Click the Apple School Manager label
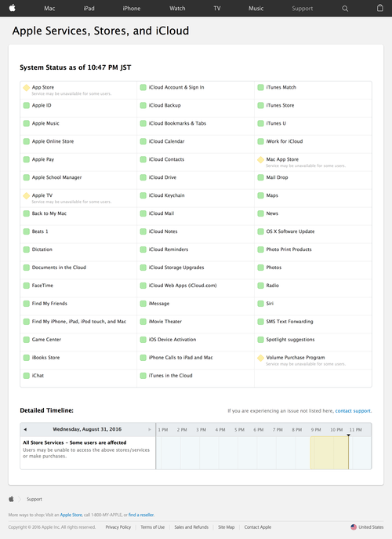392x539 pixels. point(56,177)
